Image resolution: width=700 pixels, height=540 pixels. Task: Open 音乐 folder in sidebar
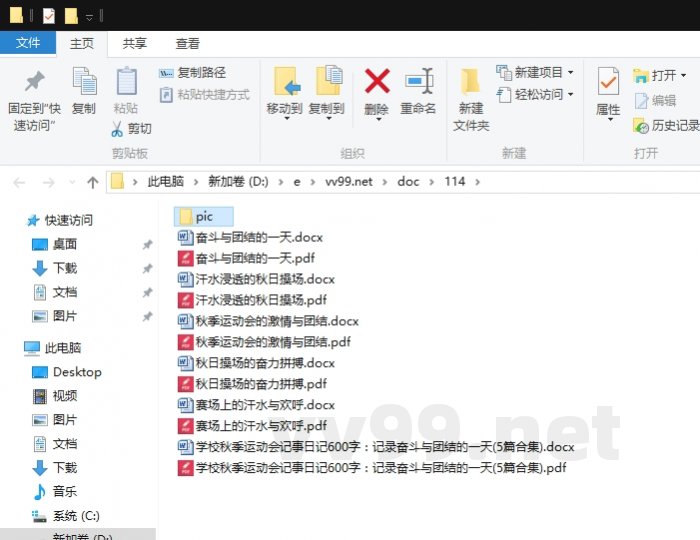click(54, 491)
